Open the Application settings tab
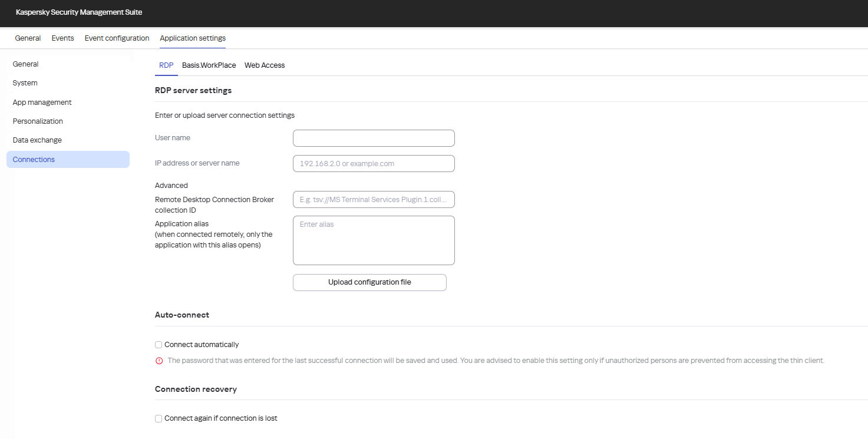 [192, 38]
